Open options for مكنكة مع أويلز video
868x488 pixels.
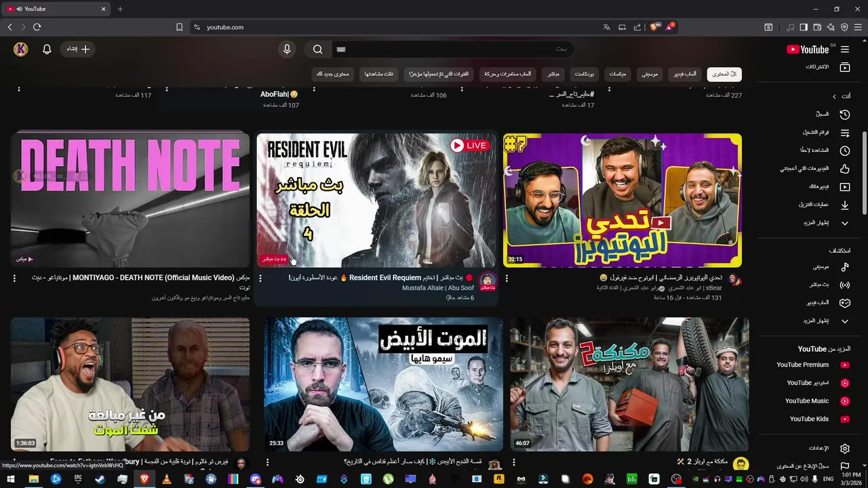[514, 462]
